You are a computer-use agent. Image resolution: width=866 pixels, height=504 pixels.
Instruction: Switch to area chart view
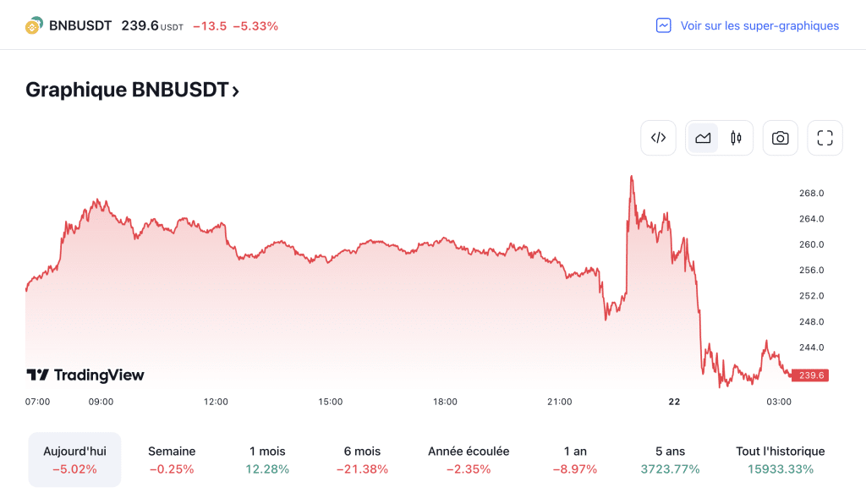point(703,138)
